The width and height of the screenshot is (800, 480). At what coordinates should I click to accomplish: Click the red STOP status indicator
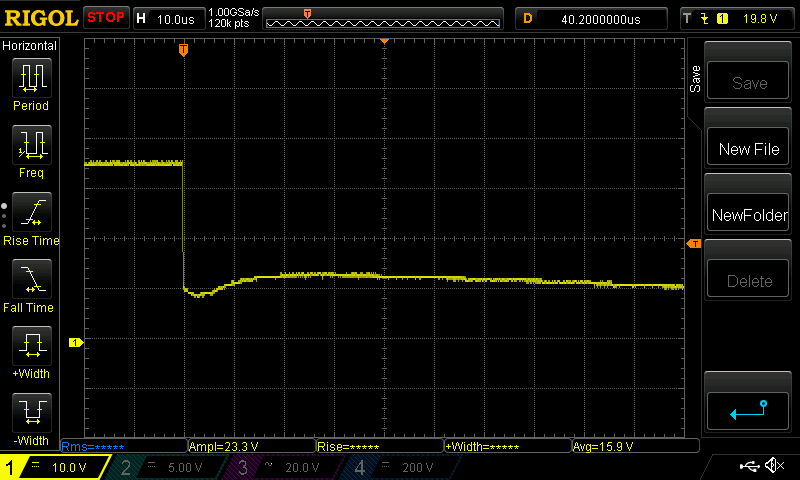105,18
